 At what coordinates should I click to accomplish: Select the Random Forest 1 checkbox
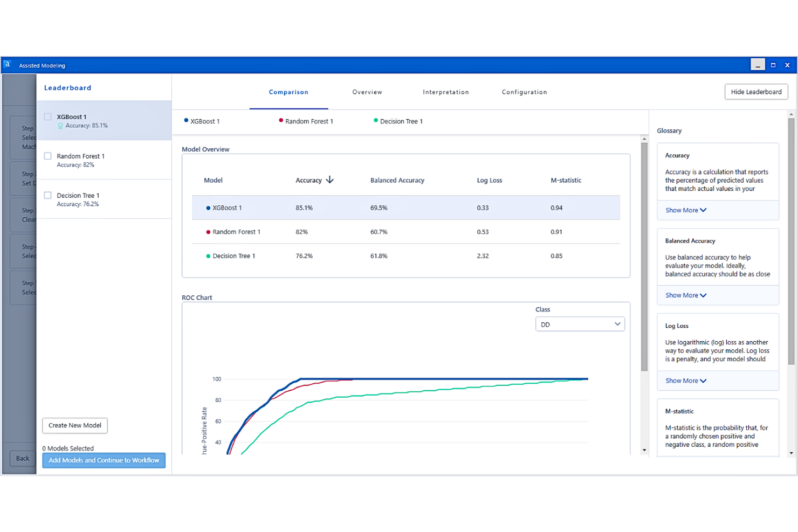click(x=47, y=156)
